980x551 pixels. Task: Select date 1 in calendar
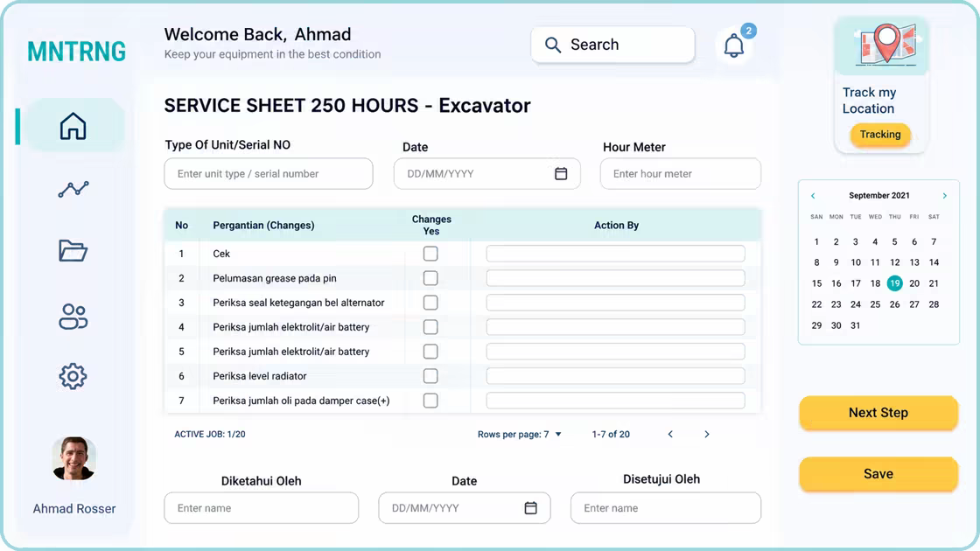(x=816, y=241)
